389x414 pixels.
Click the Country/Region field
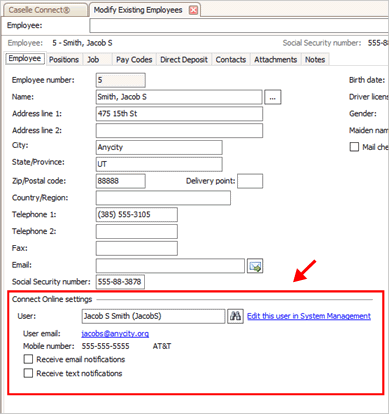[x=163, y=198]
